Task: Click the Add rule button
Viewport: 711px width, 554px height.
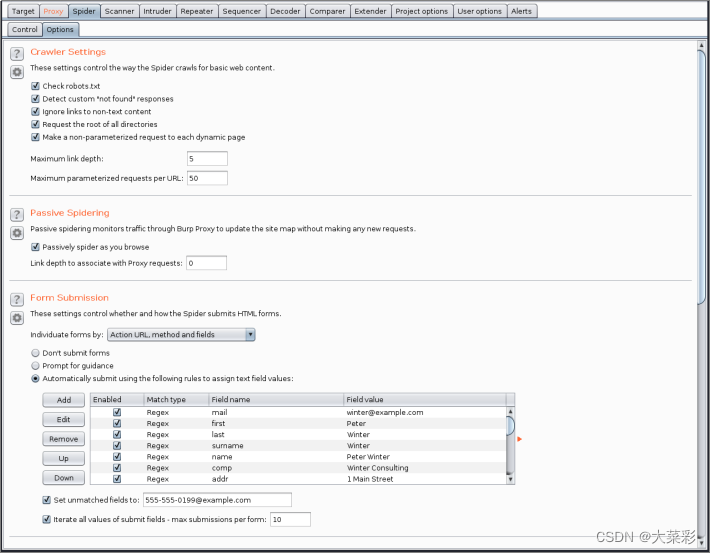Action: pos(63,400)
